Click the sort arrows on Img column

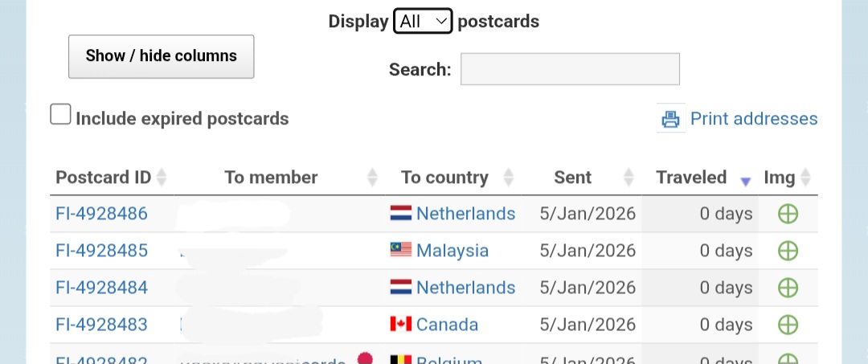click(805, 178)
